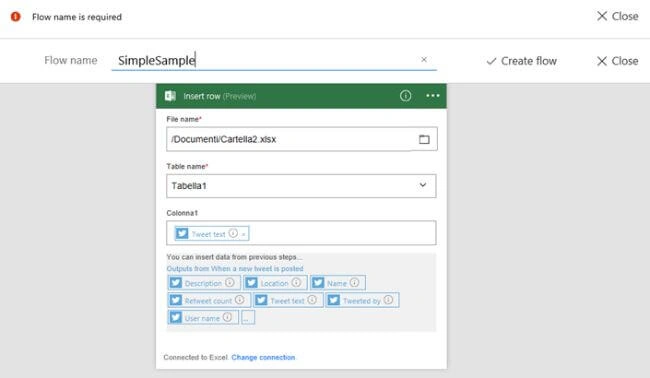Screen dimensions: 650x378
Task: Click the red error alert icon
Action: 15,17
